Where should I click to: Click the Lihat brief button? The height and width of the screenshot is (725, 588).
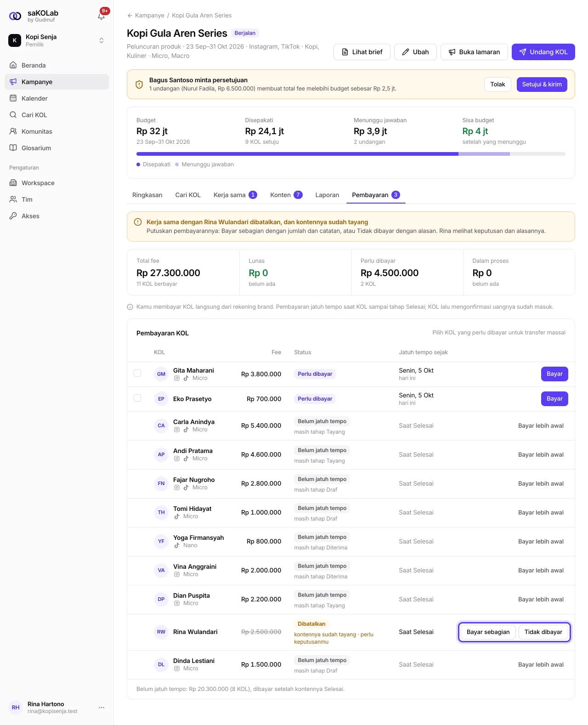(x=362, y=52)
